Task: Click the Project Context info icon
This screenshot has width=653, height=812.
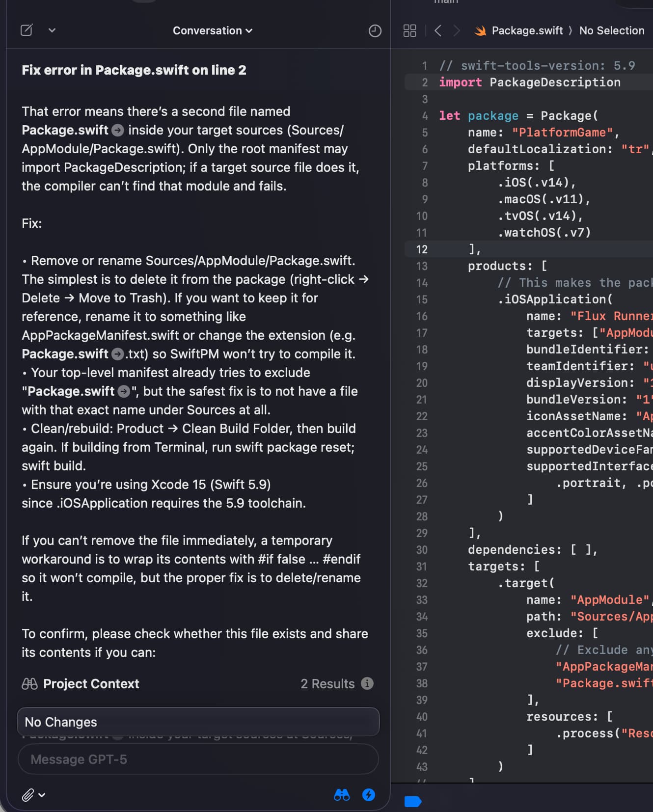Action: (x=367, y=683)
